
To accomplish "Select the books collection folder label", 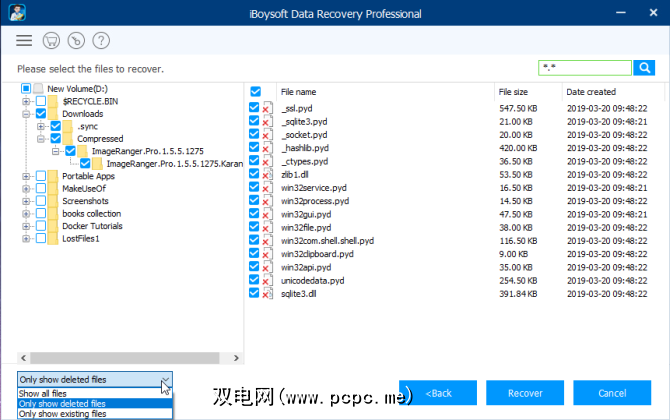I will (91, 214).
